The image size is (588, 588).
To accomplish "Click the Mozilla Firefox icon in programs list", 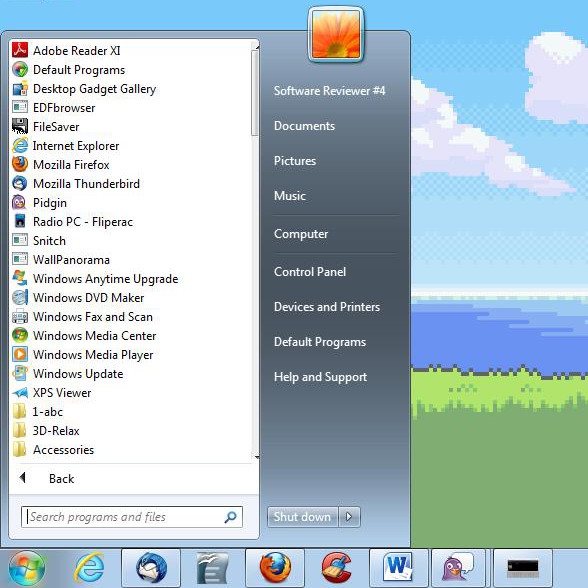I will click(x=20, y=164).
